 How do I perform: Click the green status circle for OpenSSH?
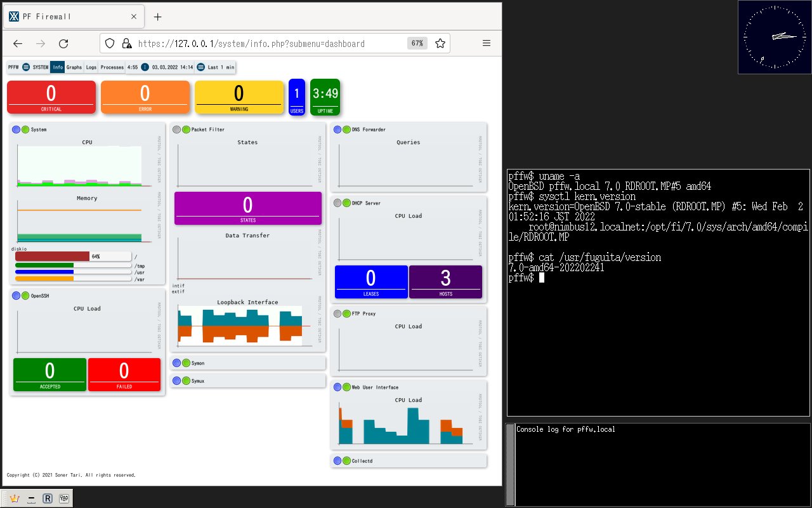pyautogui.click(x=25, y=296)
